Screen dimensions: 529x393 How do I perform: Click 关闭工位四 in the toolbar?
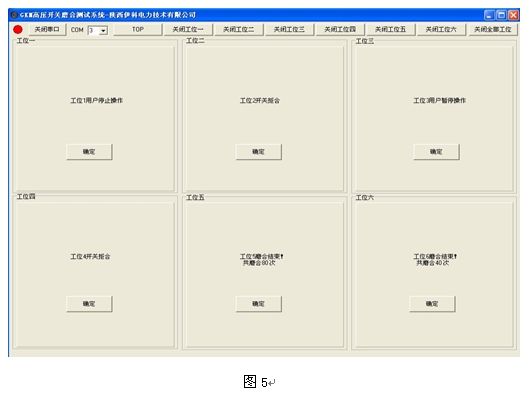[340, 29]
